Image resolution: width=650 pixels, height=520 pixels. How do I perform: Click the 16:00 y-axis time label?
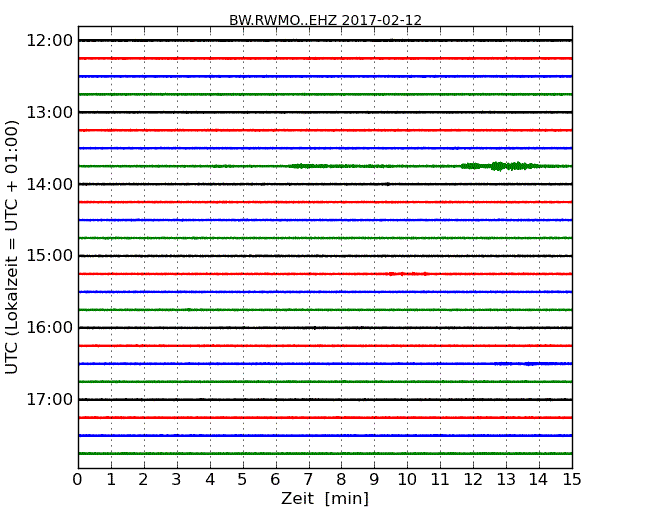pyautogui.click(x=50, y=328)
